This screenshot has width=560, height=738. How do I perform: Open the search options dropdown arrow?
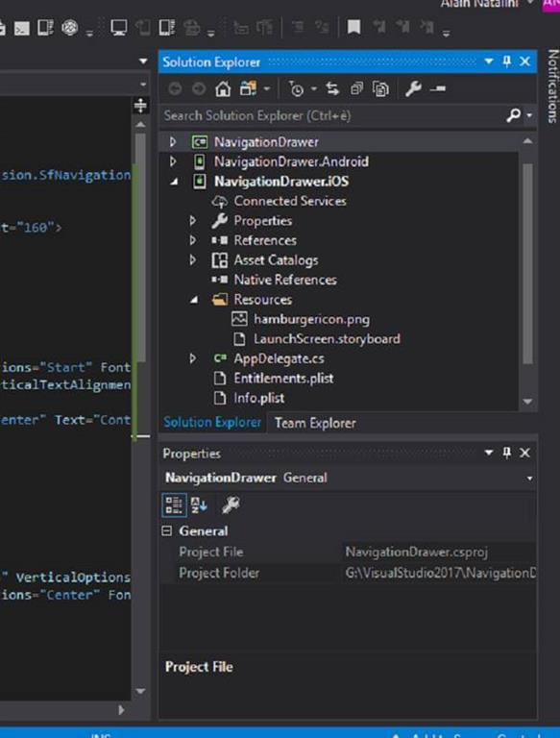(x=530, y=115)
